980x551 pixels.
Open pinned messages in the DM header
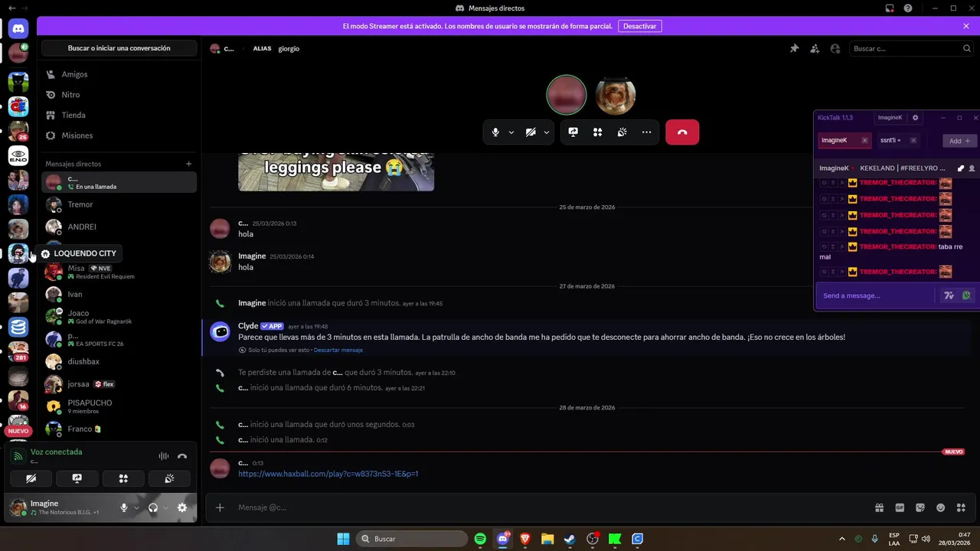794,48
